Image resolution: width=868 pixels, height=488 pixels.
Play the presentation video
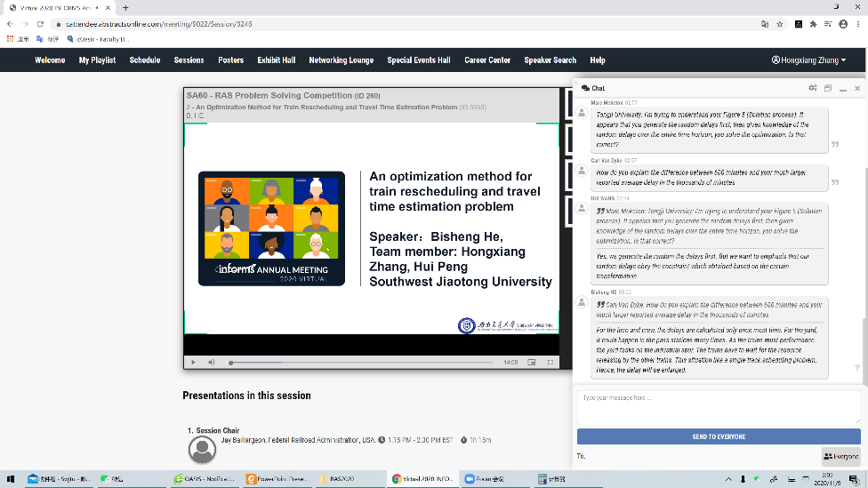point(193,363)
